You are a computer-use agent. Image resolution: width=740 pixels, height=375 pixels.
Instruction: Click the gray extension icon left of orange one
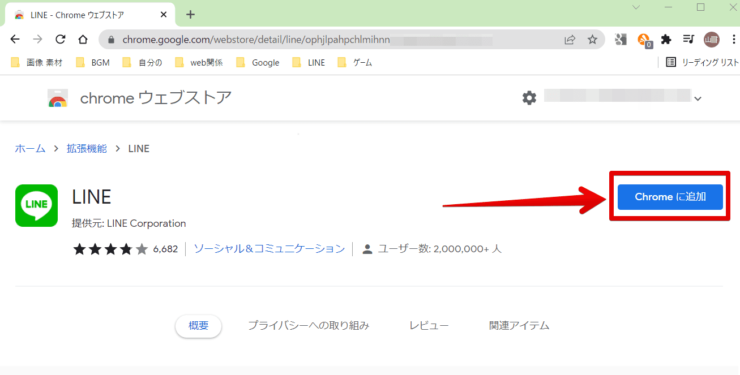[621, 40]
